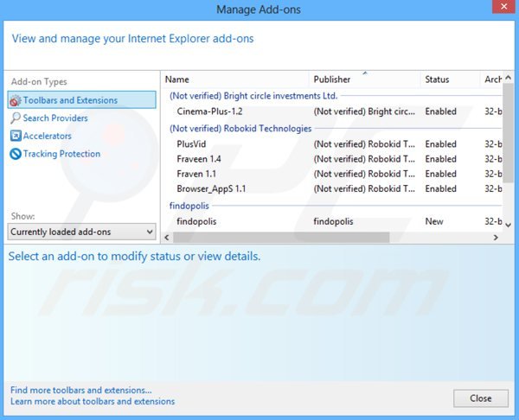The height and width of the screenshot is (420, 519).
Task: Sort list by Publisher column header
Action: (365, 80)
